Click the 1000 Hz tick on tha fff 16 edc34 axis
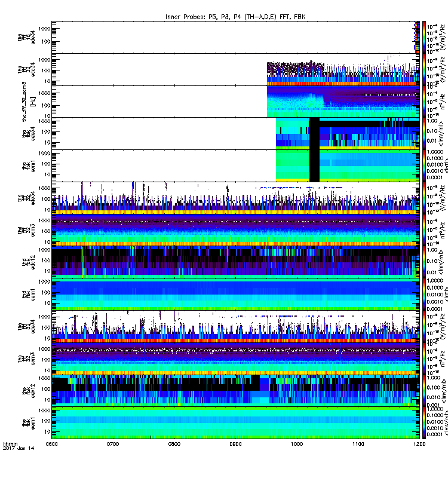The image size is (448, 478). click(x=44, y=29)
